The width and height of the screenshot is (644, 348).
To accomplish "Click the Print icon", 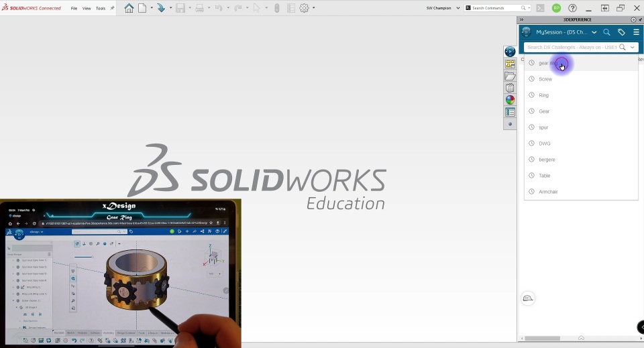I will click(200, 8).
